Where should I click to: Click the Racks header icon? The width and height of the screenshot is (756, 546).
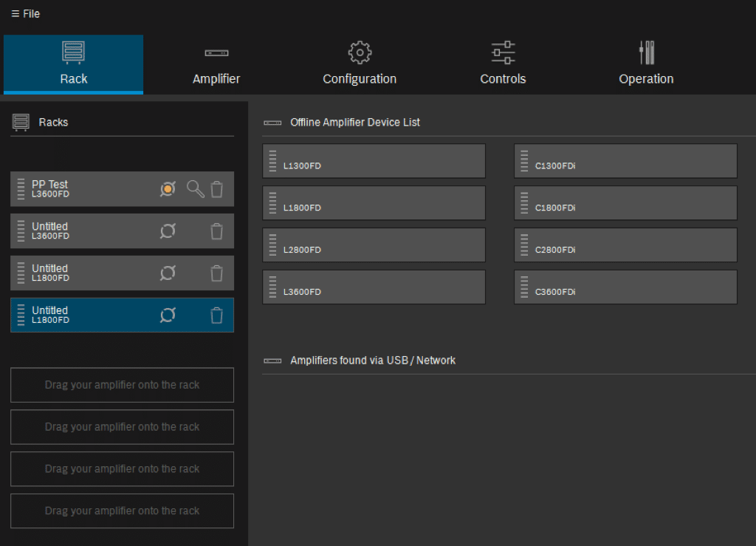[x=21, y=122]
